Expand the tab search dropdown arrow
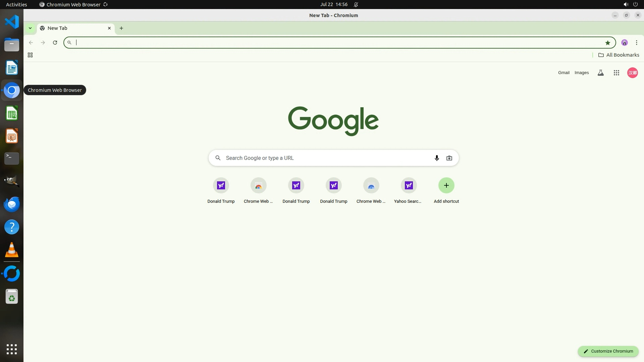 pyautogui.click(x=30, y=28)
